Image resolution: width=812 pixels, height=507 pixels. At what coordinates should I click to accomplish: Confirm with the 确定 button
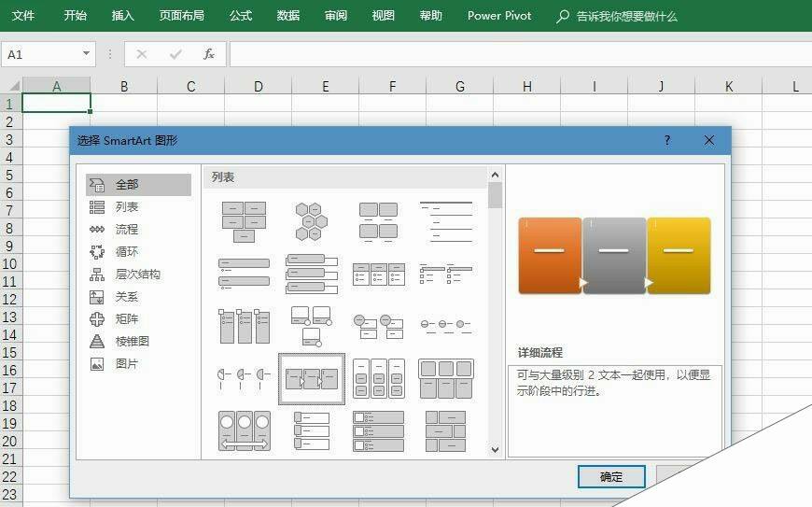[x=611, y=476]
